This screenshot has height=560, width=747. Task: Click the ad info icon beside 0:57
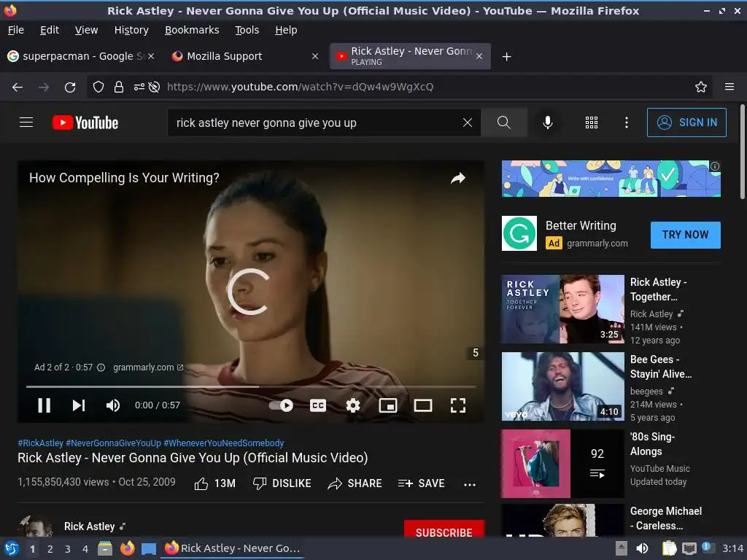coord(101,367)
